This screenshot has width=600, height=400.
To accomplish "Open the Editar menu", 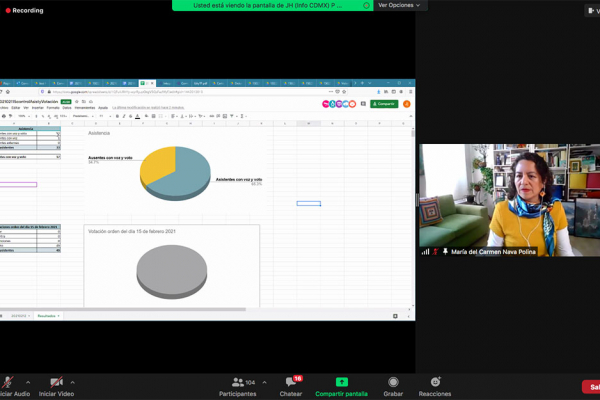I will point(16,108).
